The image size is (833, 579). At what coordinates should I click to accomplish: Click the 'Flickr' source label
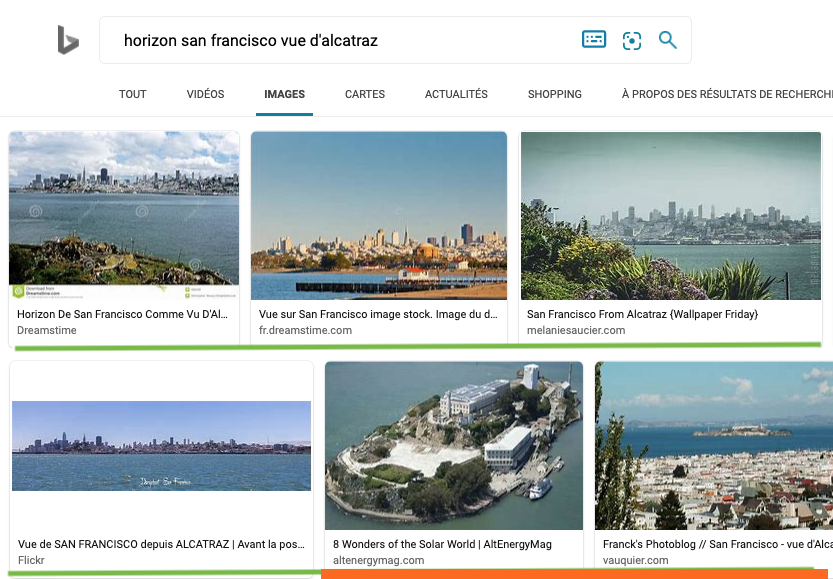point(31,560)
